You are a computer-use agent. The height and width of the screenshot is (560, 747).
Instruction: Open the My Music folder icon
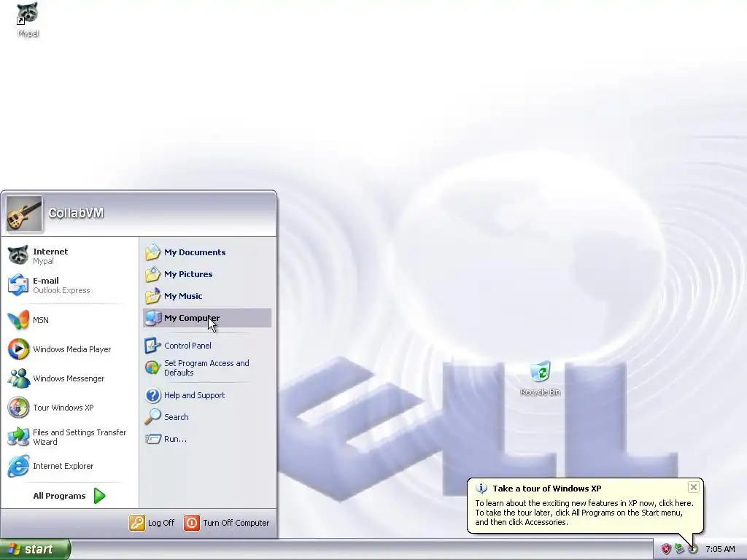click(x=152, y=296)
